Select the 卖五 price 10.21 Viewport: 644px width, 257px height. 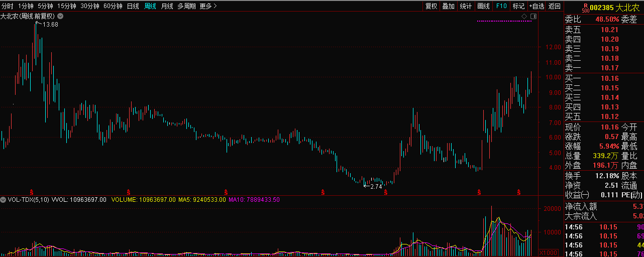pos(609,30)
